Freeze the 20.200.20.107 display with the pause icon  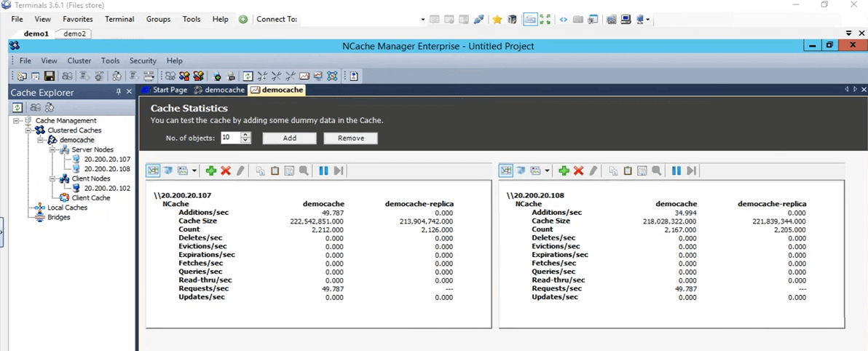(x=324, y=170)
